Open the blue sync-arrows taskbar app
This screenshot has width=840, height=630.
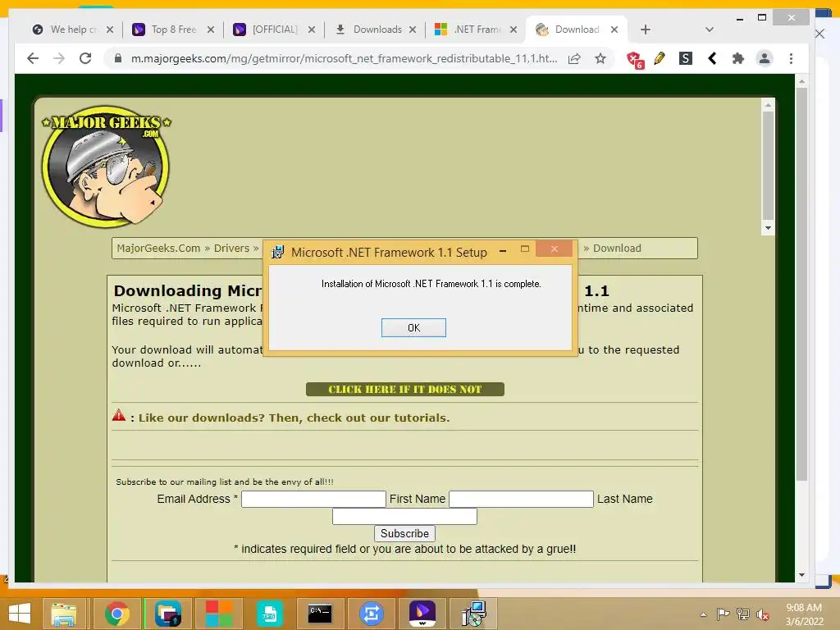pos(371,614)
